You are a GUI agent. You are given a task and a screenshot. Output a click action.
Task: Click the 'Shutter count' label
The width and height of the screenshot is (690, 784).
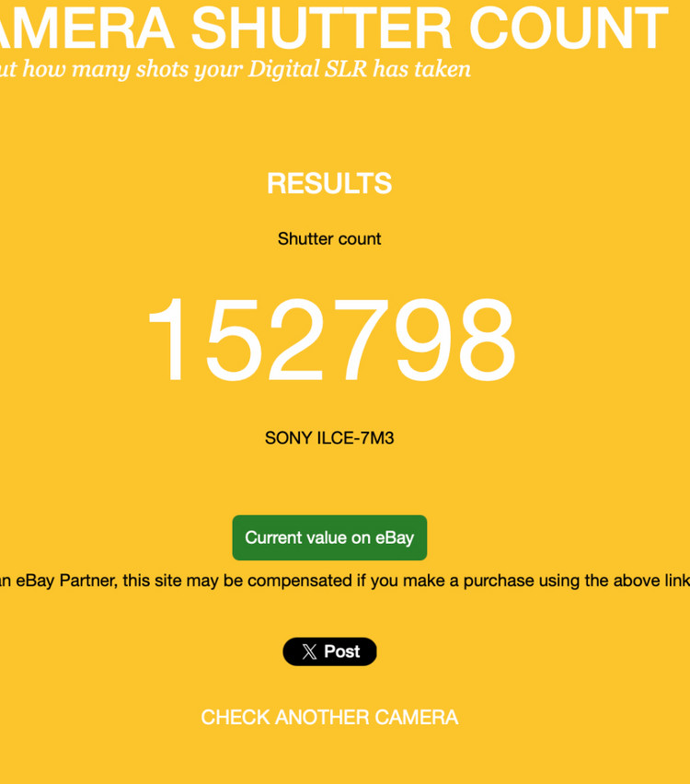click(329, 239)
